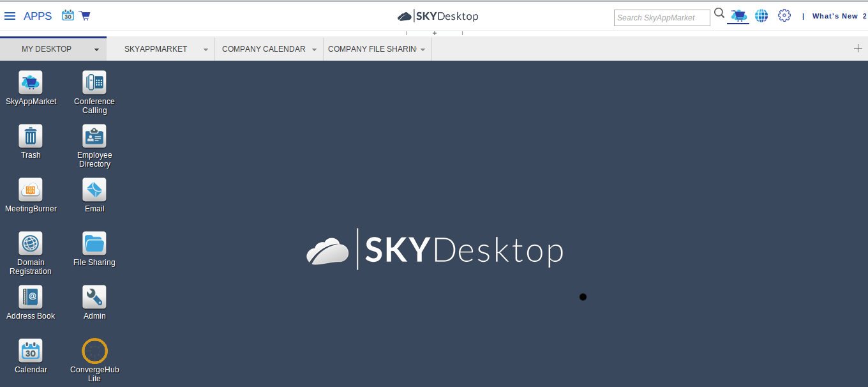Open the Email app icon
The width and height of the screenshot is (868, 387).
click(94, 190)
